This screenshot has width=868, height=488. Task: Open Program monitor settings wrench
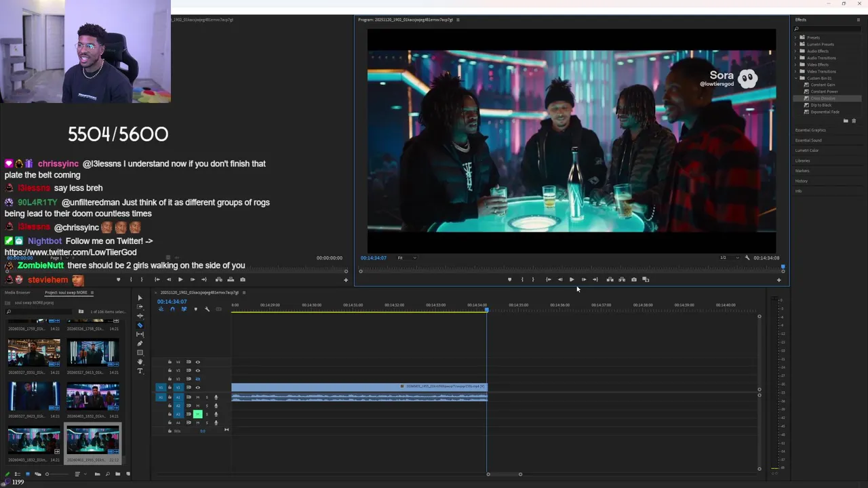click(x=747, y=258)
